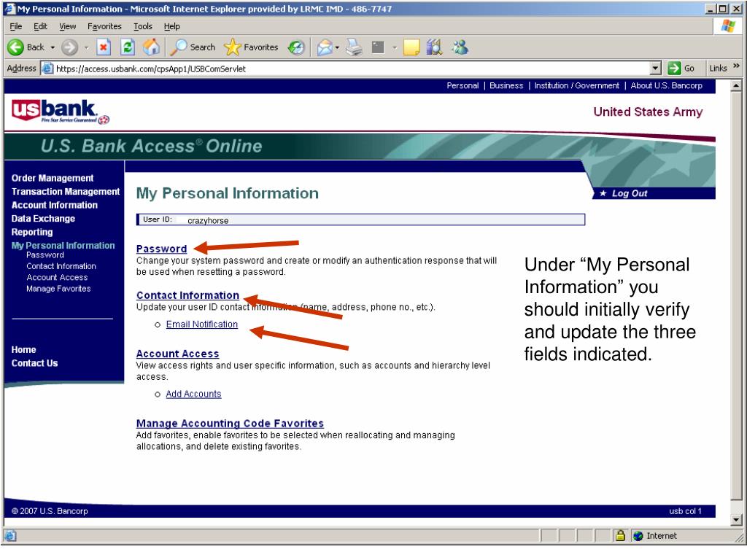Select Order Management in sidebar
747x560 pixels.
[x=53, y=178]
